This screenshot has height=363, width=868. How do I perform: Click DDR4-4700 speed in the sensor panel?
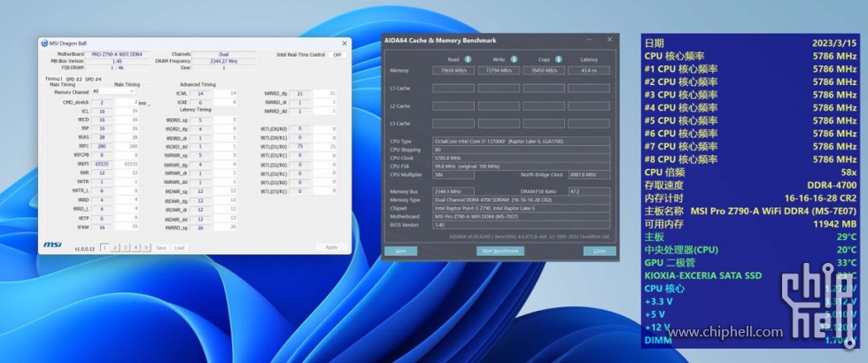(832, 185)
